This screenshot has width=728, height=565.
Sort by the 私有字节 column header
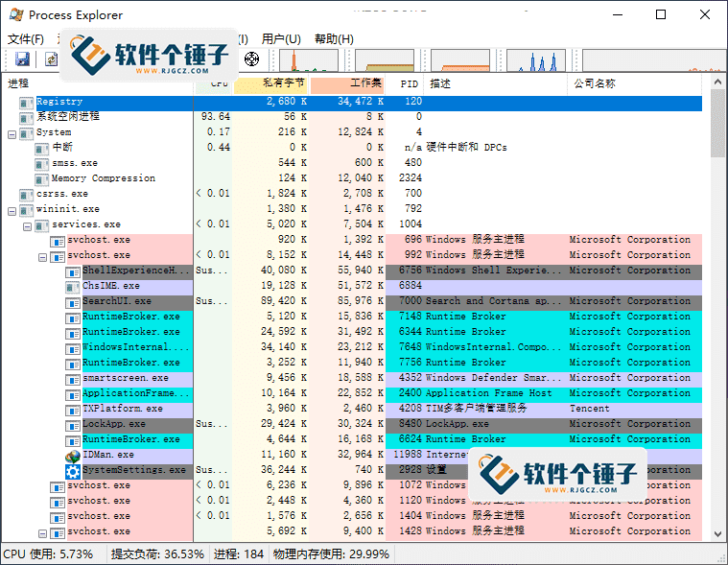point(270,83)
